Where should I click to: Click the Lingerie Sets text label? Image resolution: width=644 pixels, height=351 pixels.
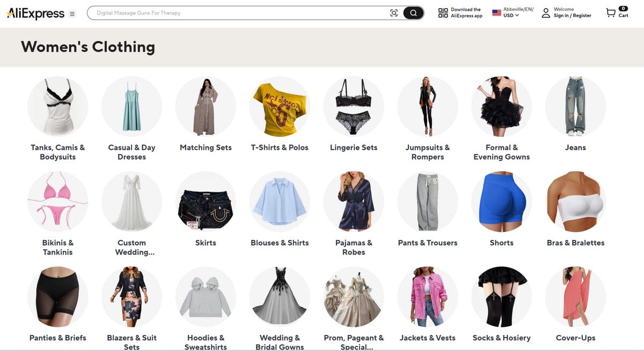click(x=354, y=148)
